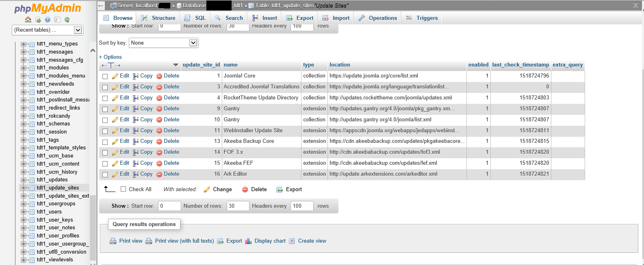Viewport: 644px width, 265px height.
Task: Sort by the location column header
Action: click(x=340, y=65)
